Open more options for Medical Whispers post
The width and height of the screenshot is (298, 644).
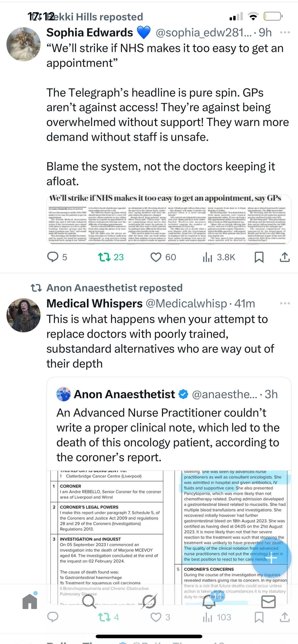(x=285, y=303)
